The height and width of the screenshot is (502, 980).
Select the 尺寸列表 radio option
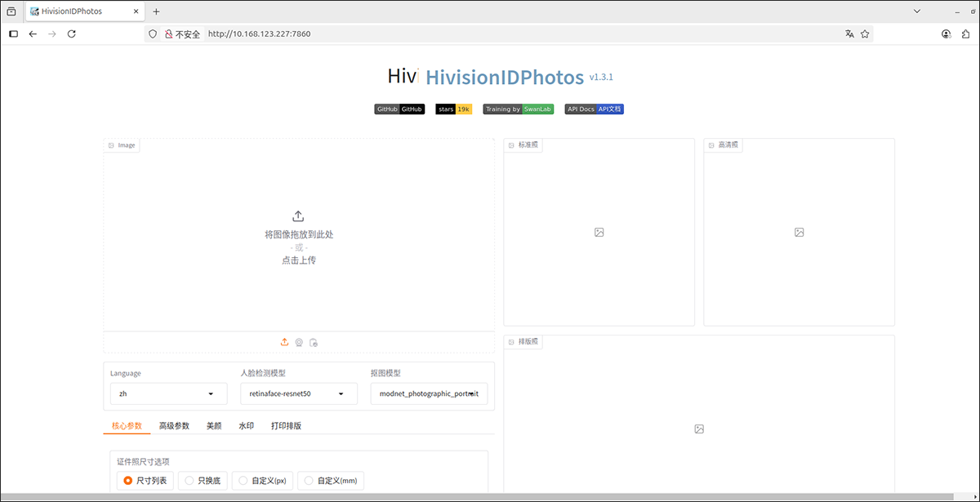pos(145,481)
